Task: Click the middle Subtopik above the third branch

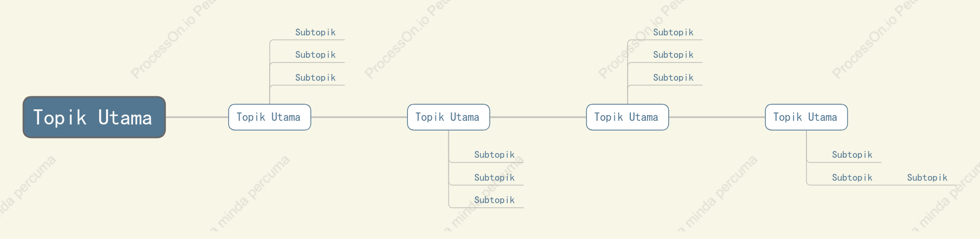Action: [x=673, y=55]
